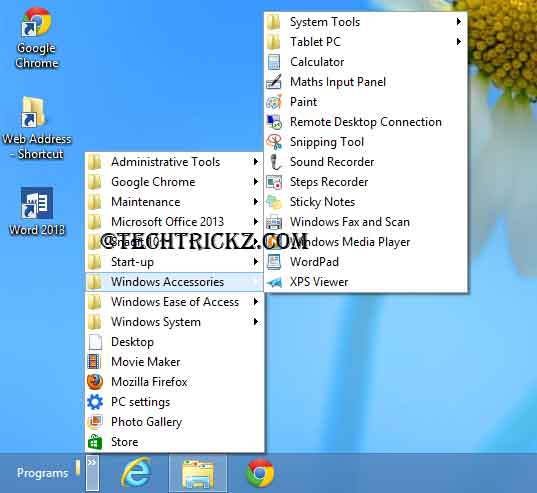This screenshot has width=537, height=493.
Task: Click the System Tools folder icon
Action: click(x=274, y=22)
